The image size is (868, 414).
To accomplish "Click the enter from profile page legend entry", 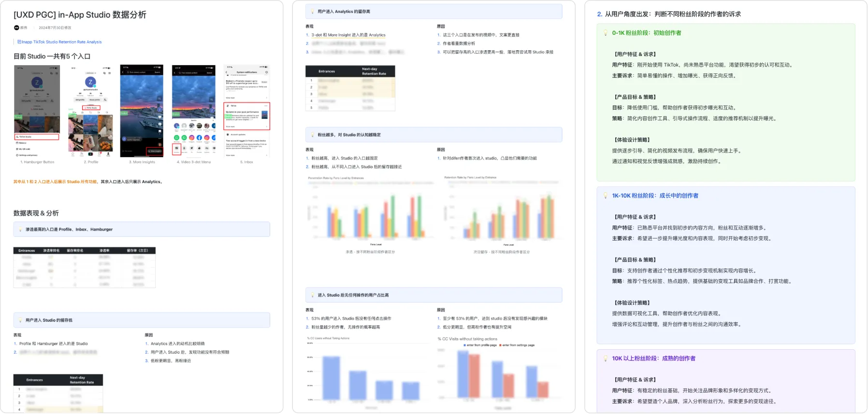I will point(480,345).
